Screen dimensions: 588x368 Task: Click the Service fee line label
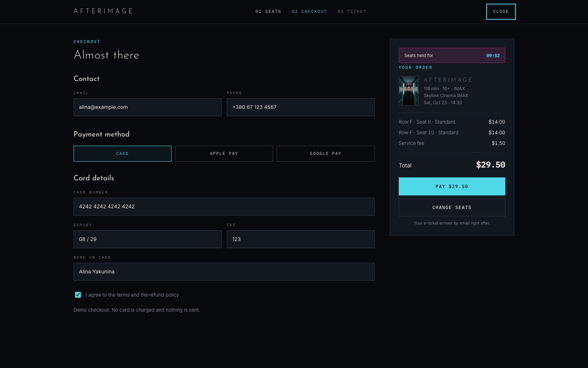[411, 143]
